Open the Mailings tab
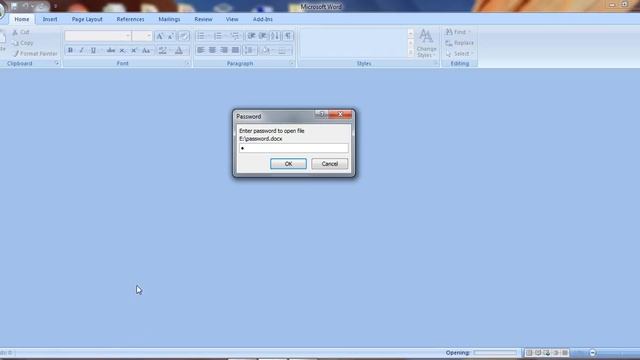640x360 pixels. point(169,19)
